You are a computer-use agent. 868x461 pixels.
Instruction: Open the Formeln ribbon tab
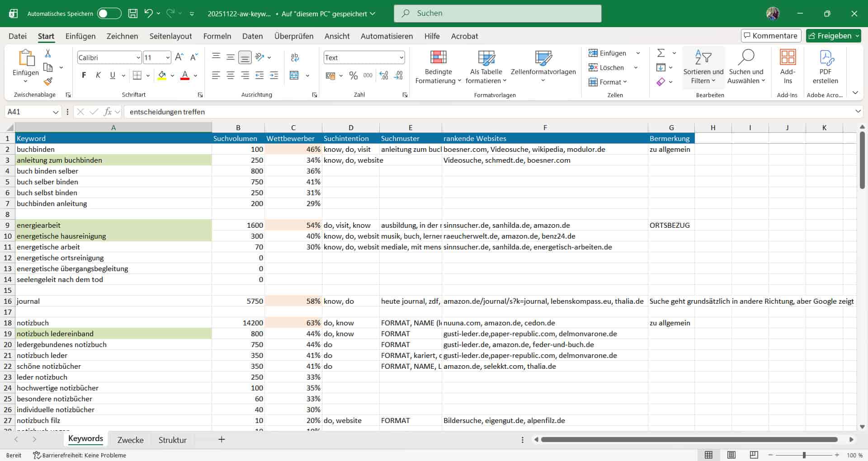pyautogui.click(x=217, y=36)
